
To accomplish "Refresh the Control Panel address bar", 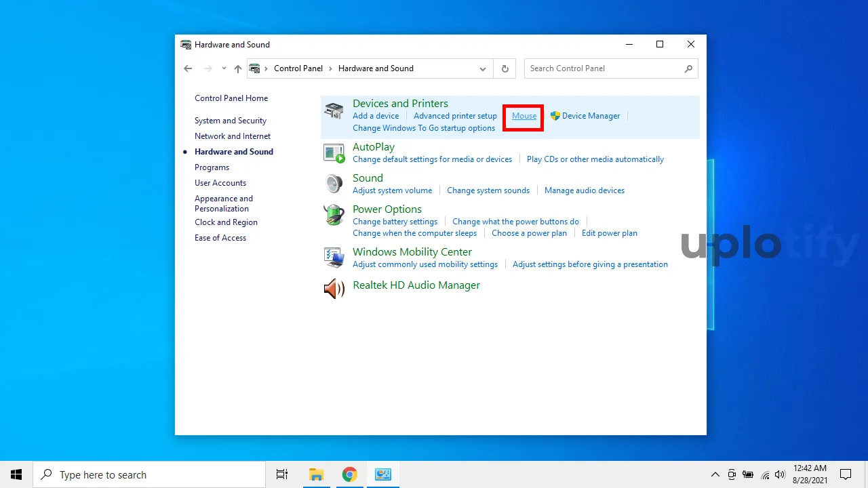I will 505,68.
